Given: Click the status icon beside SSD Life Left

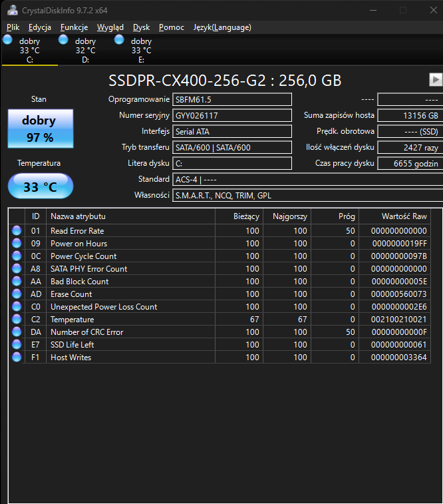Looking at the screenshot, I should [17, 345].
